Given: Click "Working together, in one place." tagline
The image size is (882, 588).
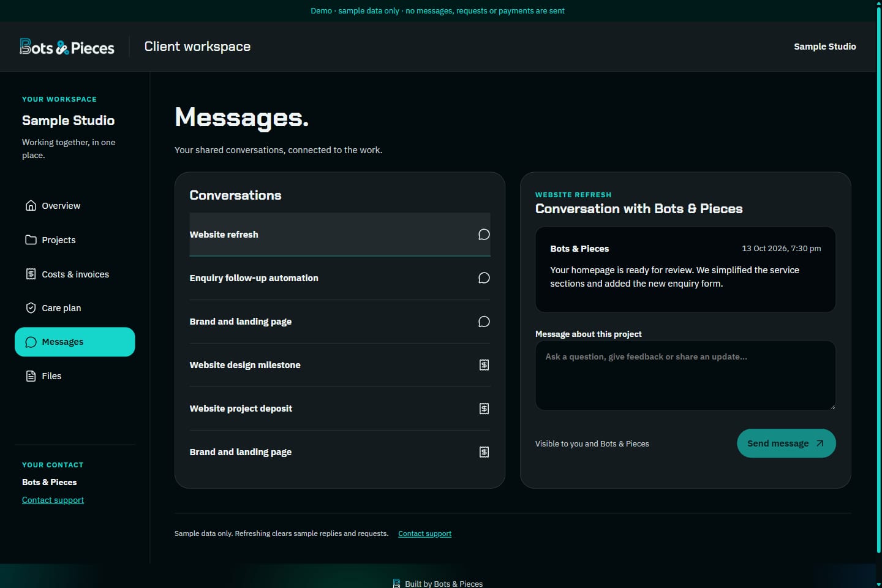Looking at the screenshot, I should click(69, 149).
